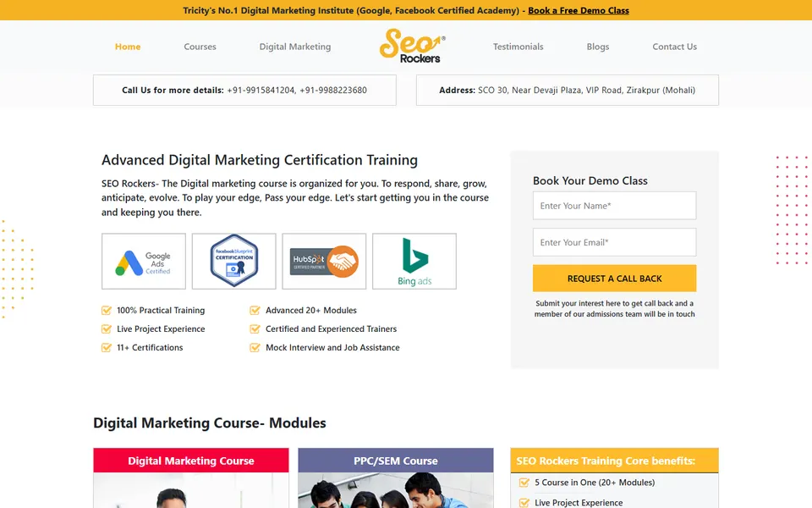Open the Digital Marketing menu item
The width and height of the screenshot is (812, 508).
tap(295, 47)
